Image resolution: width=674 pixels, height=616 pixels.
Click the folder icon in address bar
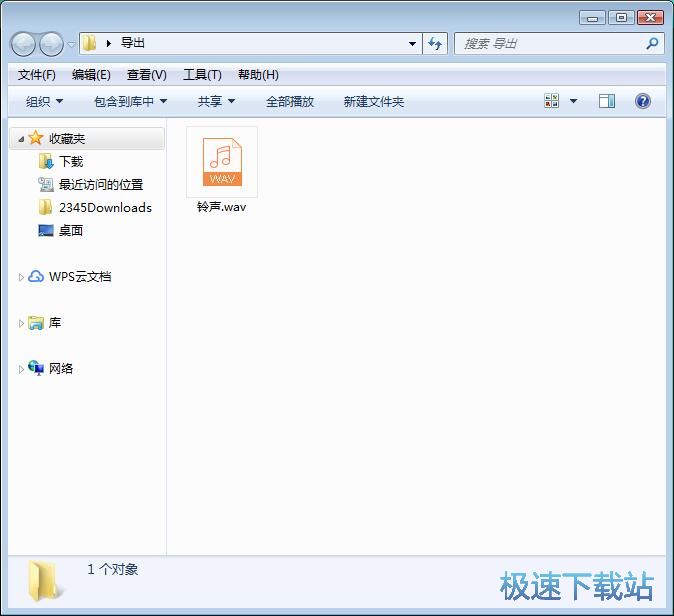(x=89, y=43)
